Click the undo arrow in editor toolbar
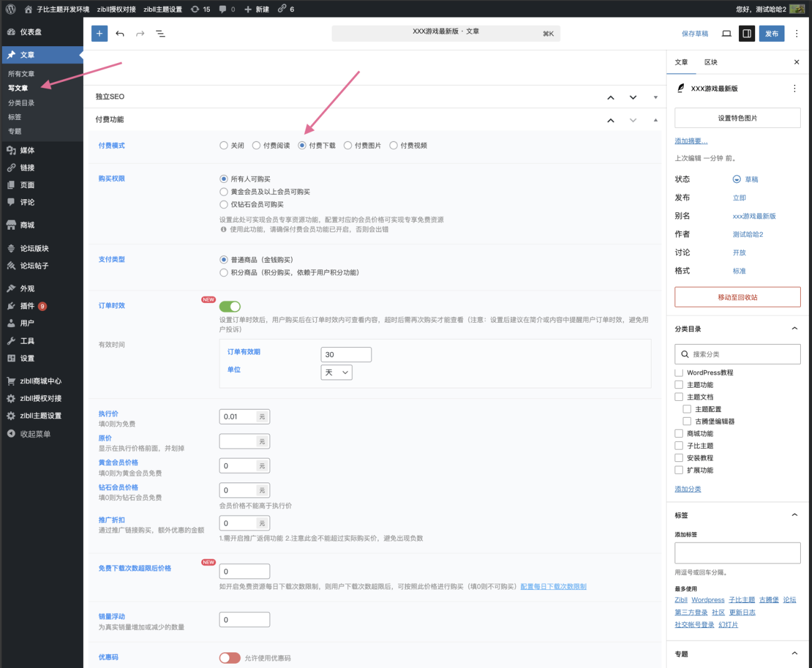812x668 pixels. (120, 34)
